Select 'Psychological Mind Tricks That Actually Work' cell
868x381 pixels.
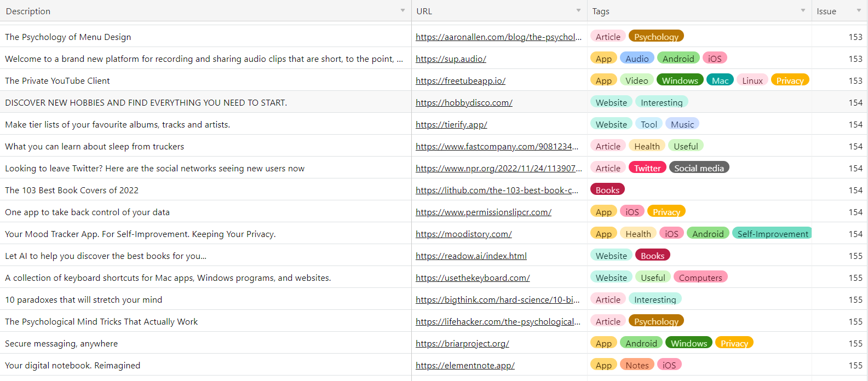tap(205, 321)
